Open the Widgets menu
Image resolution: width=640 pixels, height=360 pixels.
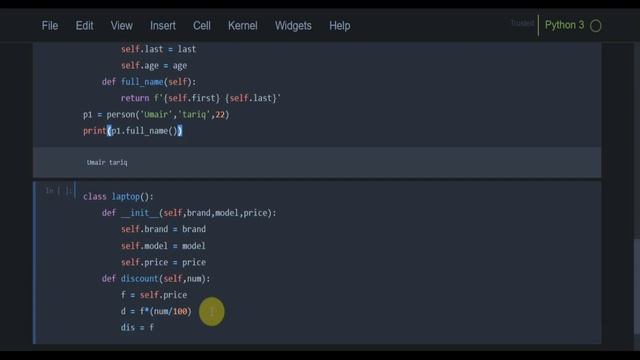point(293,26)
